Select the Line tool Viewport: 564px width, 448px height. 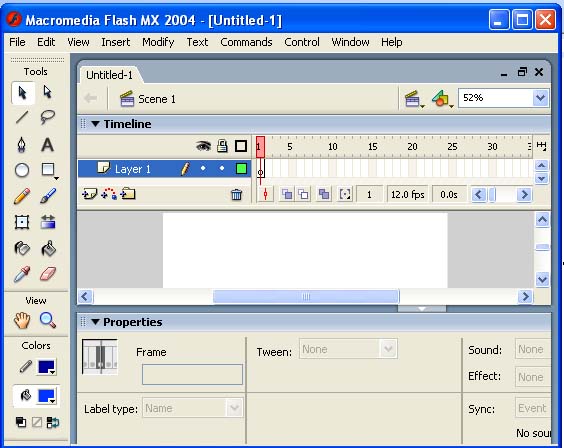click(x=22, y=117)
